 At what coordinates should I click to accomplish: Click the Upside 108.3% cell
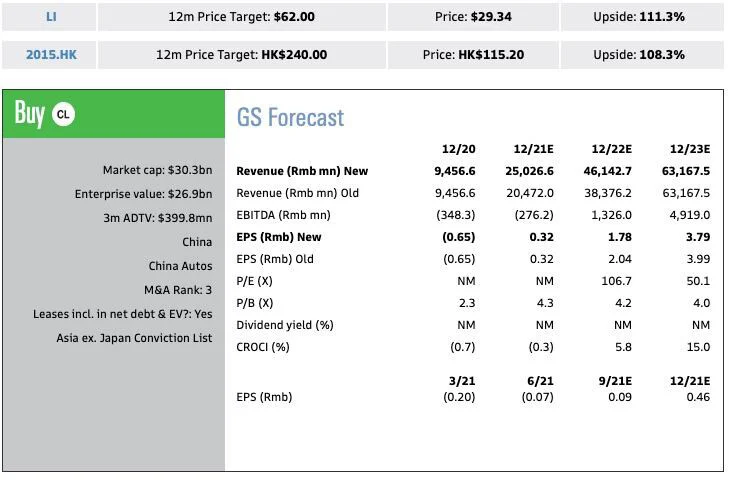pos(641,55)
